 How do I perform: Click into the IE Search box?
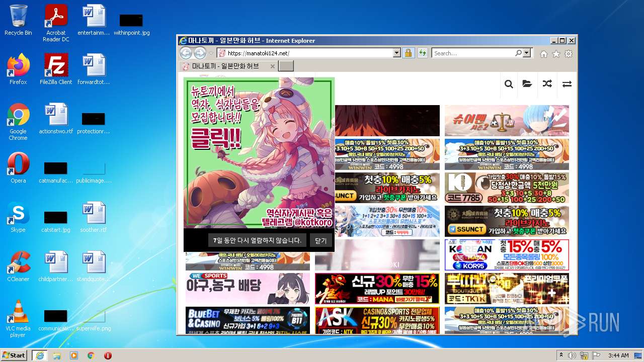(x=472, y=53)
